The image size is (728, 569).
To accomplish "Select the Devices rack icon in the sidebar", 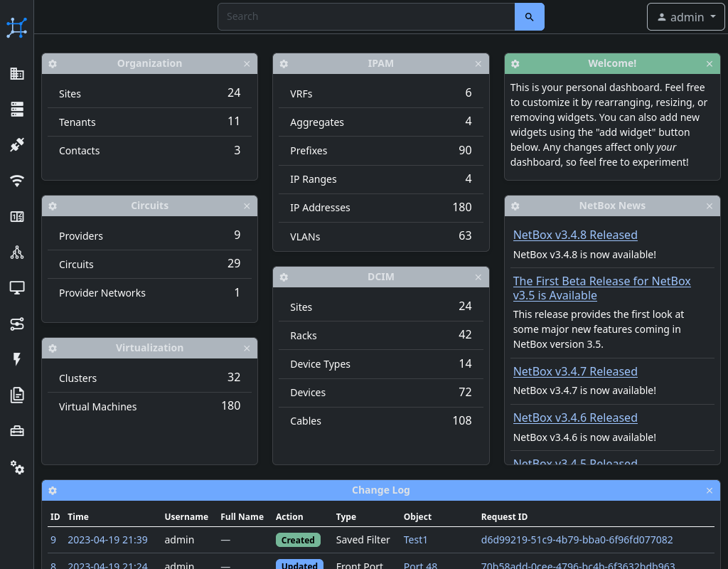I will tap(17, 109).
